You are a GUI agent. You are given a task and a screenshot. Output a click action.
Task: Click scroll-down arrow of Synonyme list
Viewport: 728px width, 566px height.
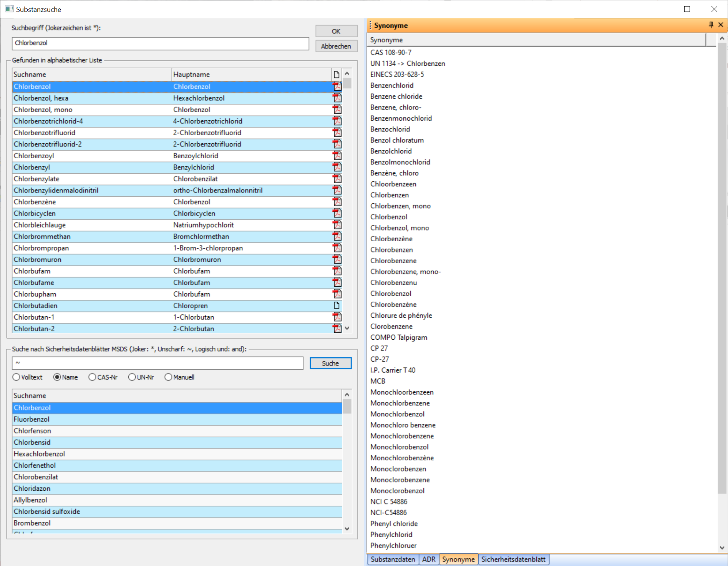(722, 548)
